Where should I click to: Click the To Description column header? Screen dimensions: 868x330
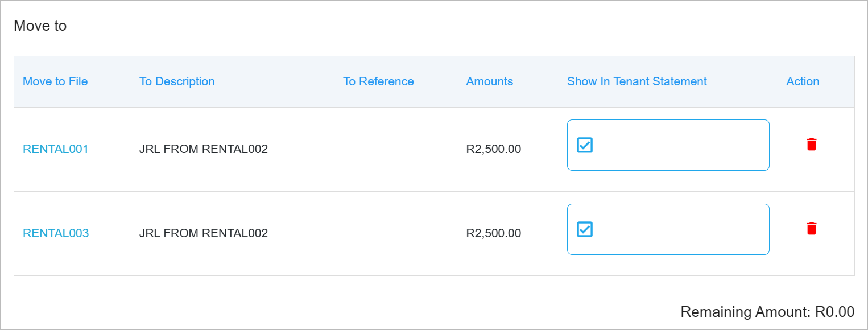point(177,81)
